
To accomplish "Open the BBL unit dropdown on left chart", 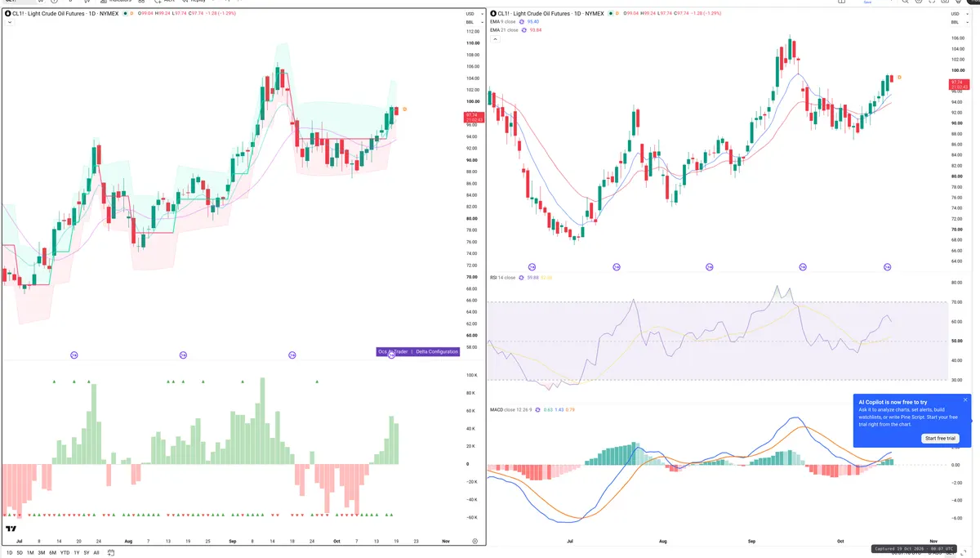I will [472, 22].
